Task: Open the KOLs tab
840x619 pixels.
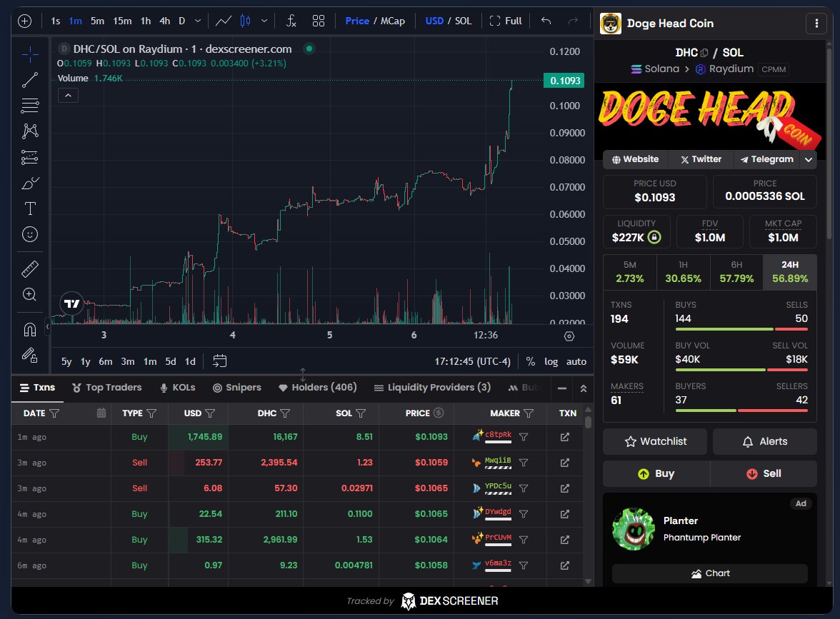Action: [178, 387]
